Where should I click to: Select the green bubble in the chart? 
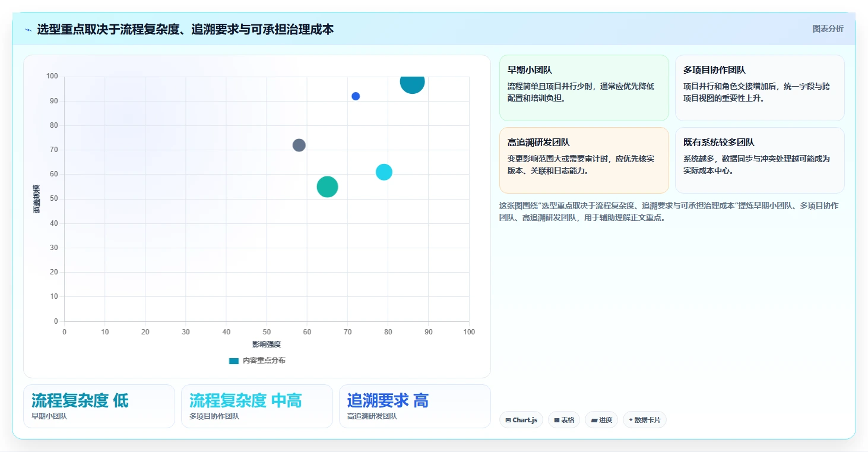coord(327,187)
